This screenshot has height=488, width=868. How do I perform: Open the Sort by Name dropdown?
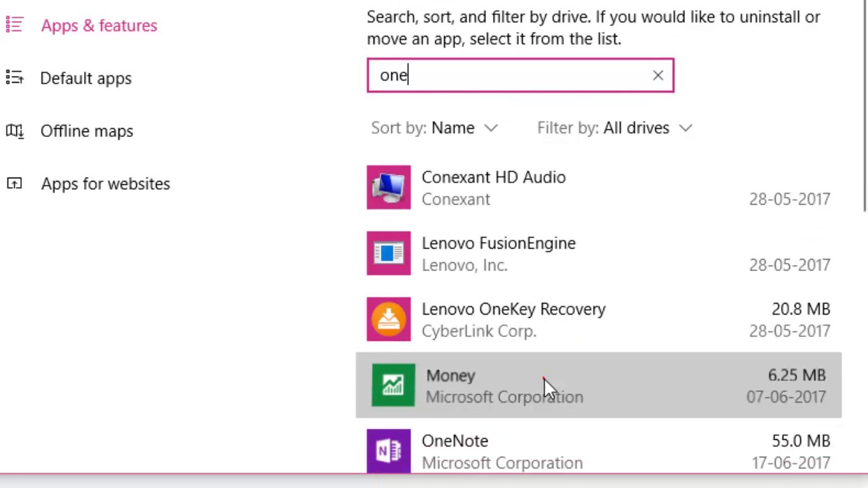tap(452, 128)
